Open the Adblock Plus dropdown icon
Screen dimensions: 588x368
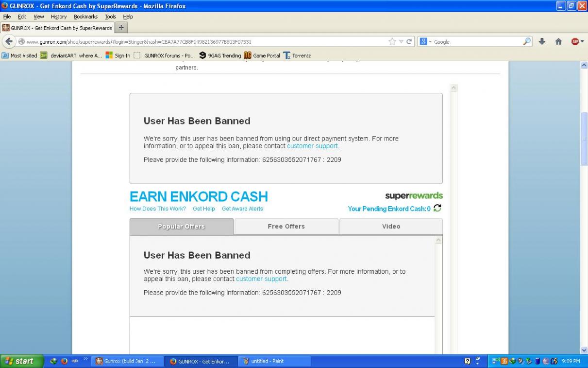coord(577,42)
